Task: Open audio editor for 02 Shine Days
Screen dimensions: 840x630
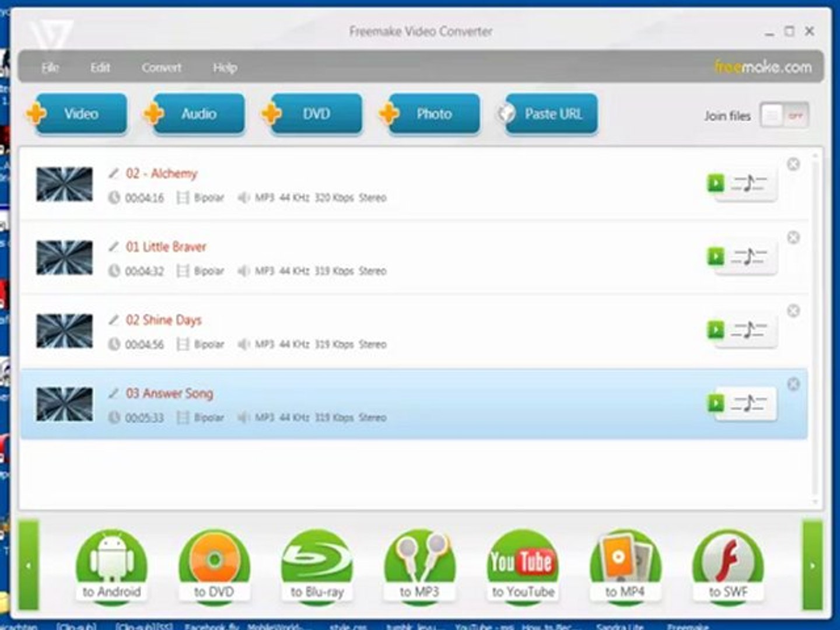Action: click(750, 330)
